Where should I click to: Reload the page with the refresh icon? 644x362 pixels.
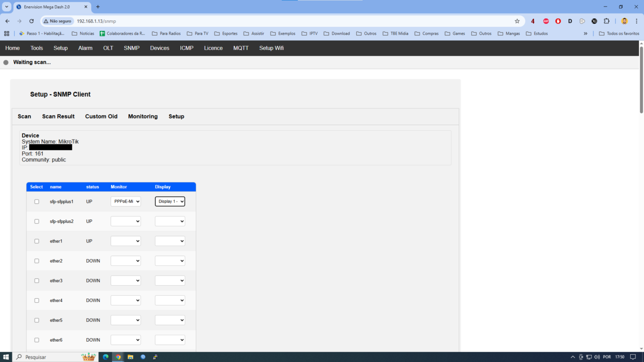31,21
